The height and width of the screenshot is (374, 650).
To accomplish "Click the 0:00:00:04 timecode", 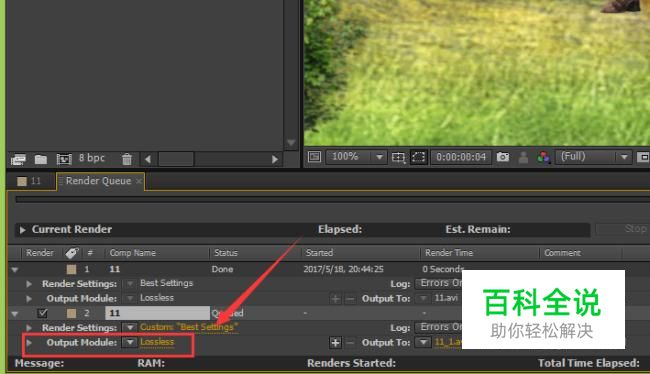I will point(461,157).
